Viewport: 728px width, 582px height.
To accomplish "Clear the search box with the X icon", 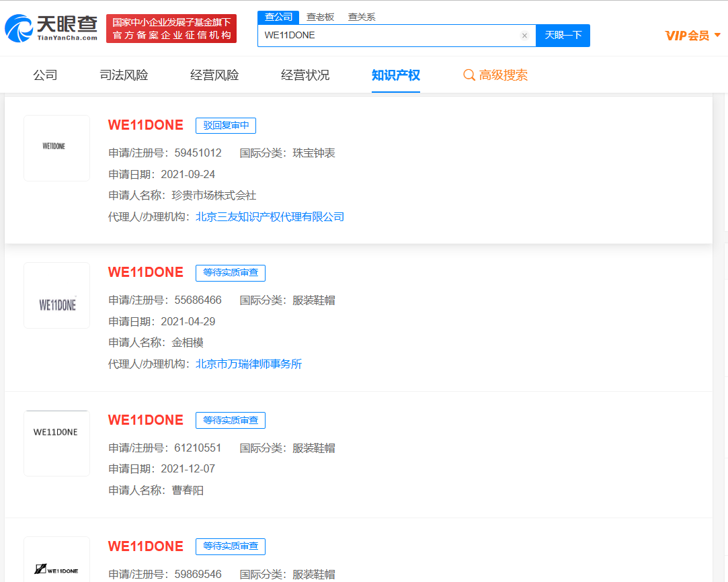I will click(x=524, y=36).
